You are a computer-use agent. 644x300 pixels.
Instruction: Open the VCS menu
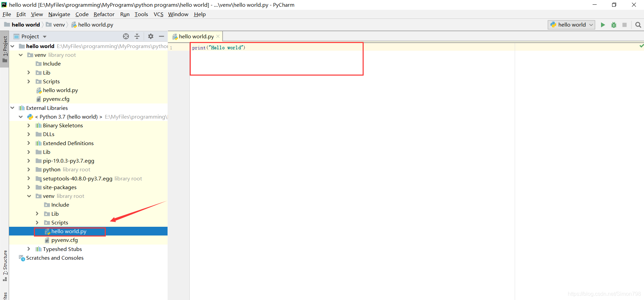click(158, 14)
